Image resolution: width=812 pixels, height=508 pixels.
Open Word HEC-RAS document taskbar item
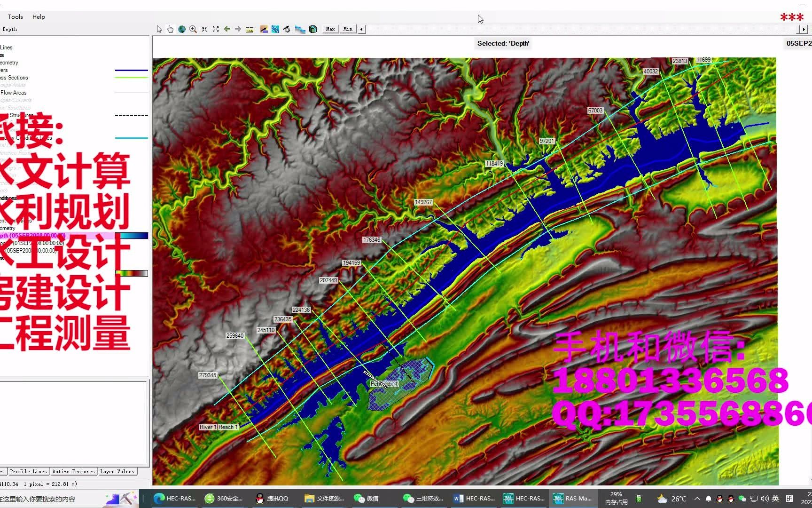pyautogui.click(x=474, y=499)
